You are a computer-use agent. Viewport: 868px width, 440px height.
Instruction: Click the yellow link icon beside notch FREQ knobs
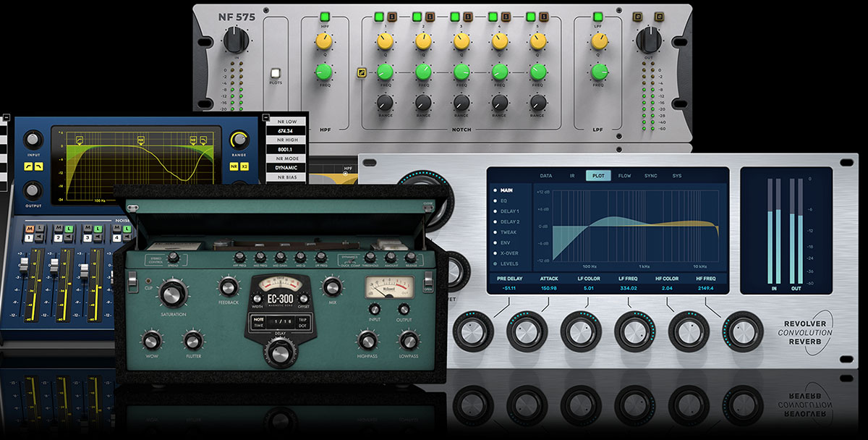(x=361, y=72)
